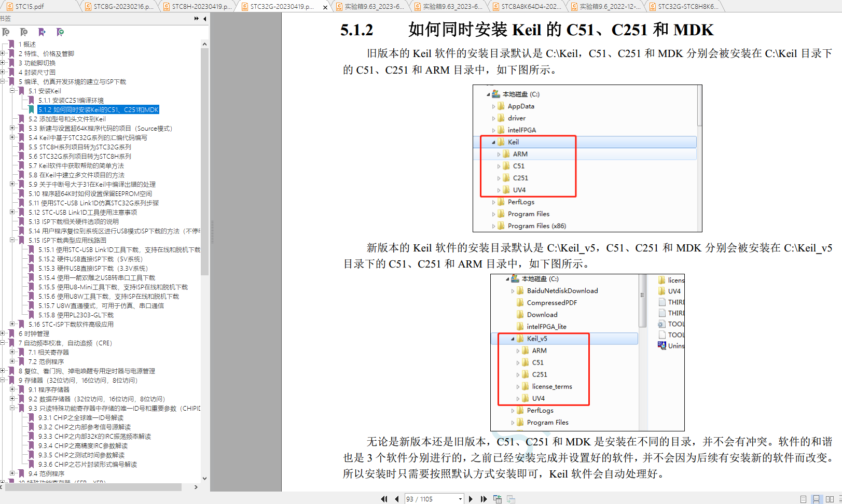The image size is (842, 504).
Task: Open bookmark 9.1 程序存储器
Action: (x=49, y=390)
